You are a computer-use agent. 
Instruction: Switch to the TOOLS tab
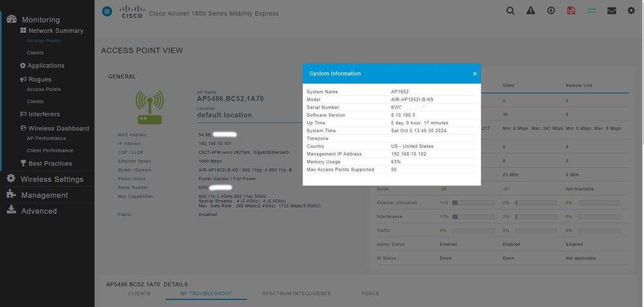(370, 293)
